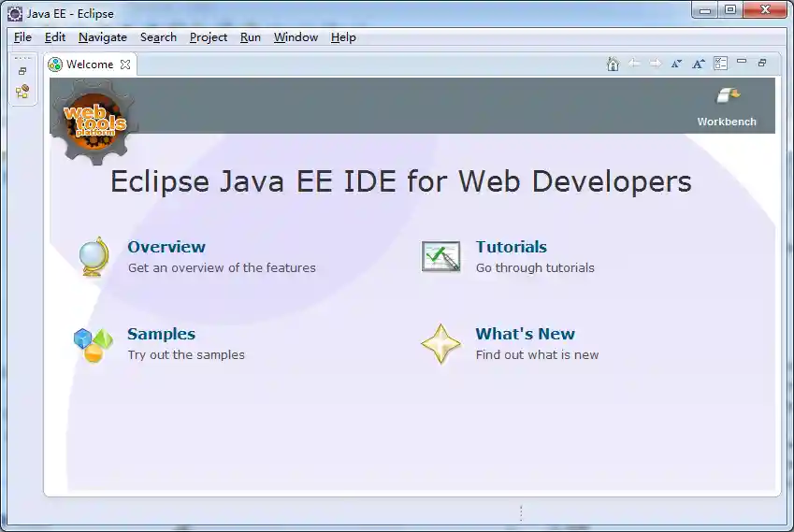The height and width of the screenshot is (532, 794).
Task: Click 'Try out the samples' text
Action: (x=186, y=355)
